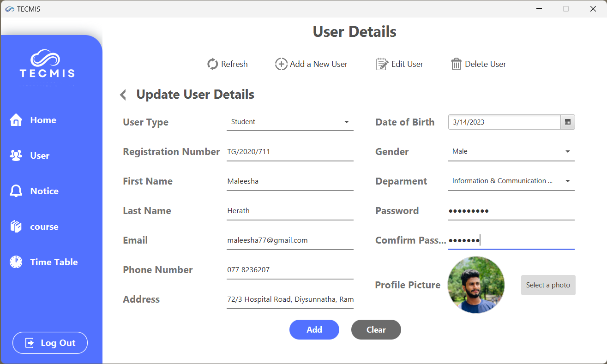Expand the Department dropdown
Viewport: 607px width, 364px height.
coord(567,181)
